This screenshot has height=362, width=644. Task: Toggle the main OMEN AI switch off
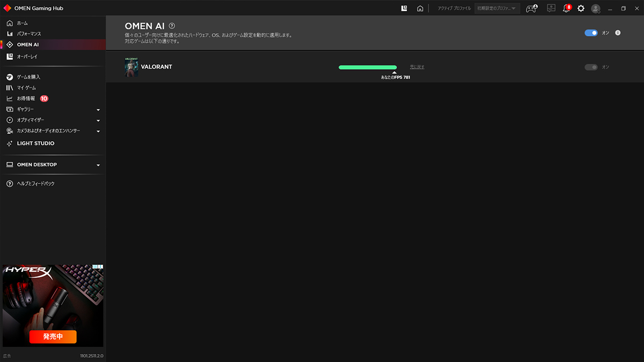(591, 33)
